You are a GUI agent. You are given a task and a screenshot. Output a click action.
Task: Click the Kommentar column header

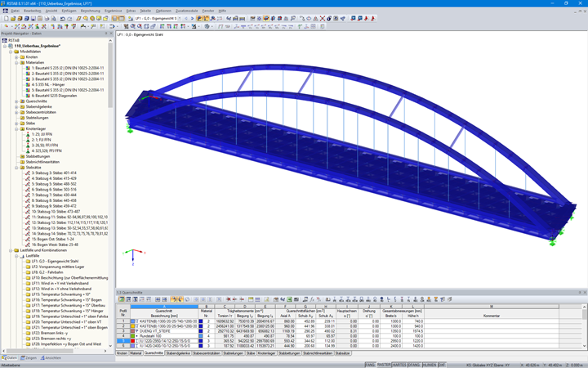point(492,316)
